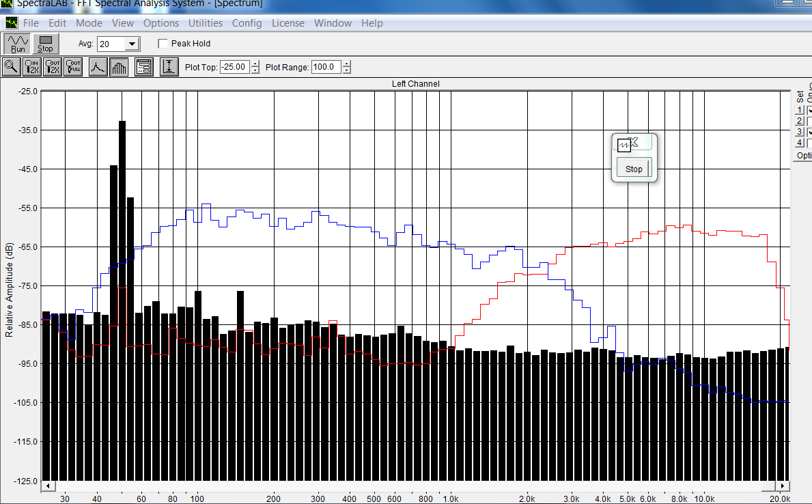Click the 2.0k frequency axis label
Screen dimensions: 812x504
527,499
